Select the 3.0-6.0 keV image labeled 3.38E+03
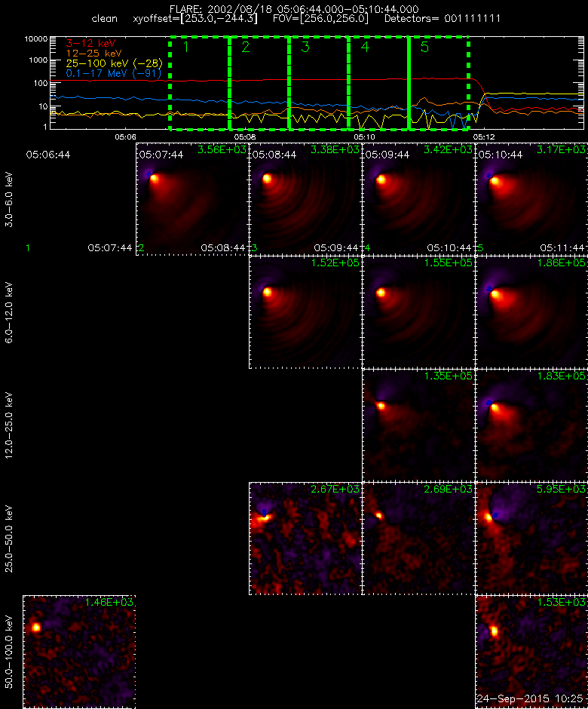The image size is (588, 709). (305, 199)
